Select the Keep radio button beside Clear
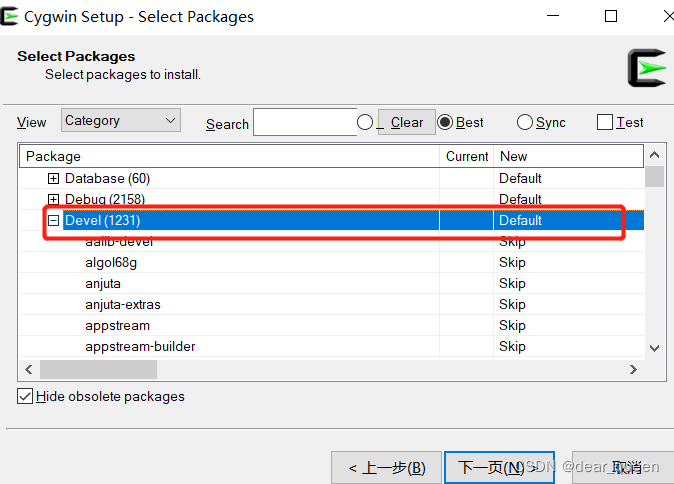The height and width of the screenshot is (484, 674). [x=365, y=122]
